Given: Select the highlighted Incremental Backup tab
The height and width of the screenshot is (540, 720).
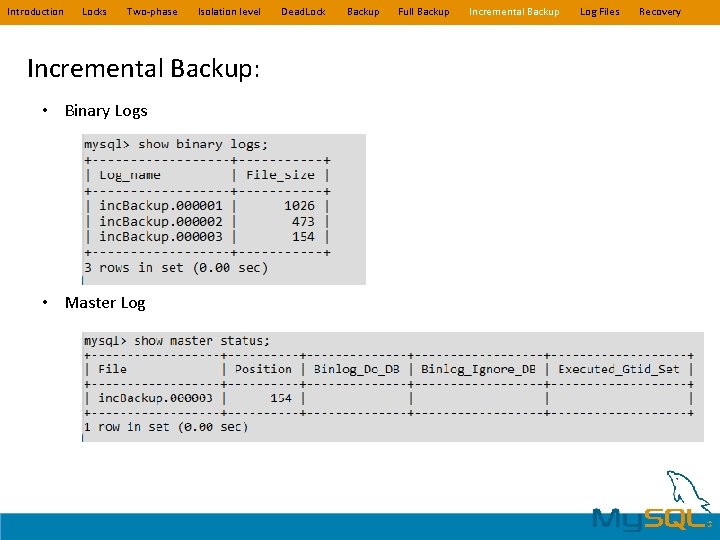Looking at the screenshot, I should tap(514, 12).
